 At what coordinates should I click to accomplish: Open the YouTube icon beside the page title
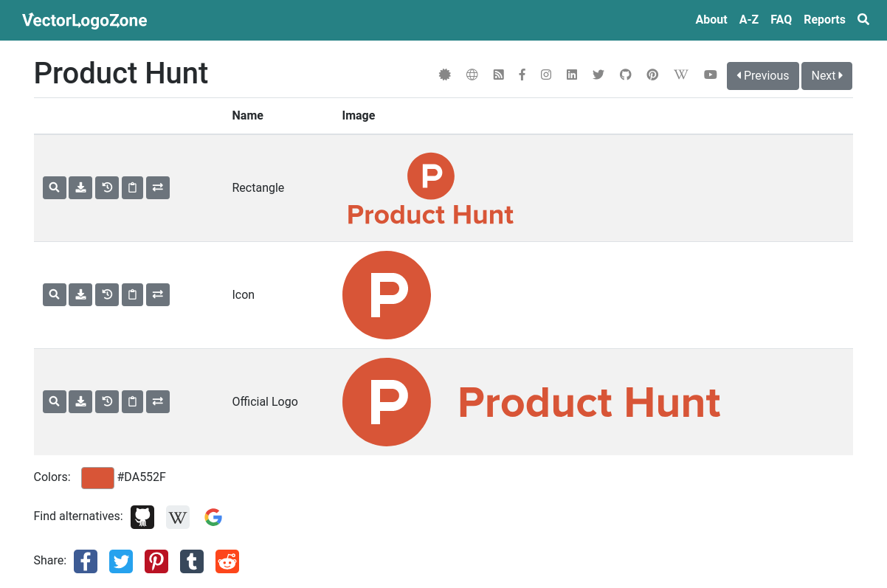(711, 75)
